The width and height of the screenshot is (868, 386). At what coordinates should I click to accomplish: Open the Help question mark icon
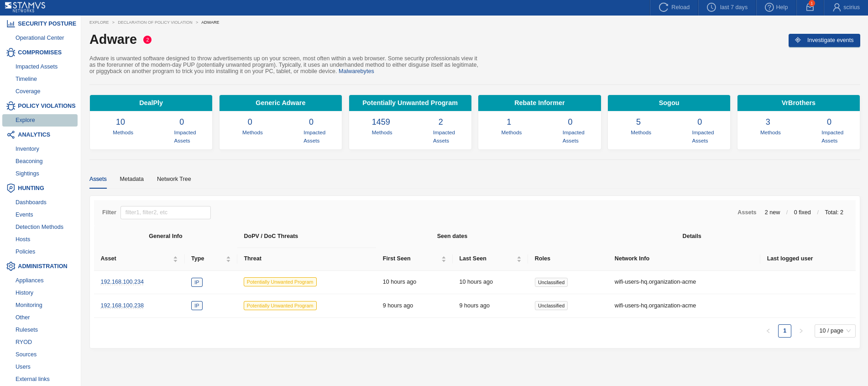click(x=769, y=7)
